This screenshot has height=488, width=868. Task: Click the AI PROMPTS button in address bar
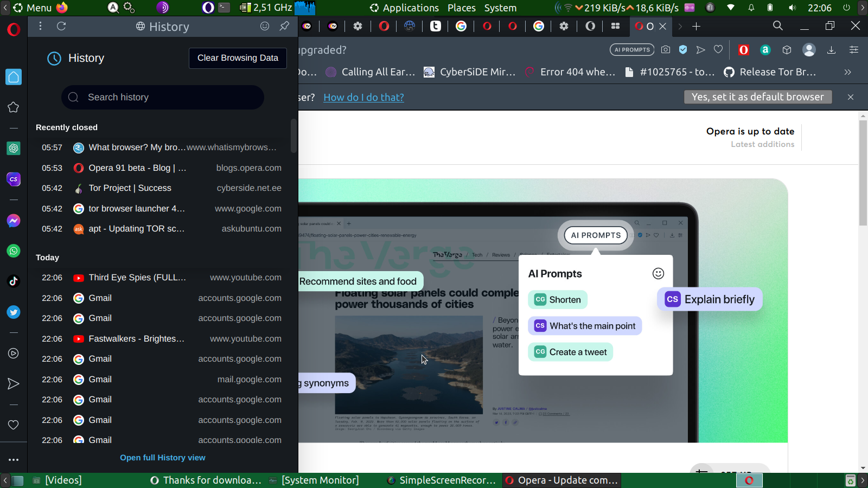coord(632,50)
